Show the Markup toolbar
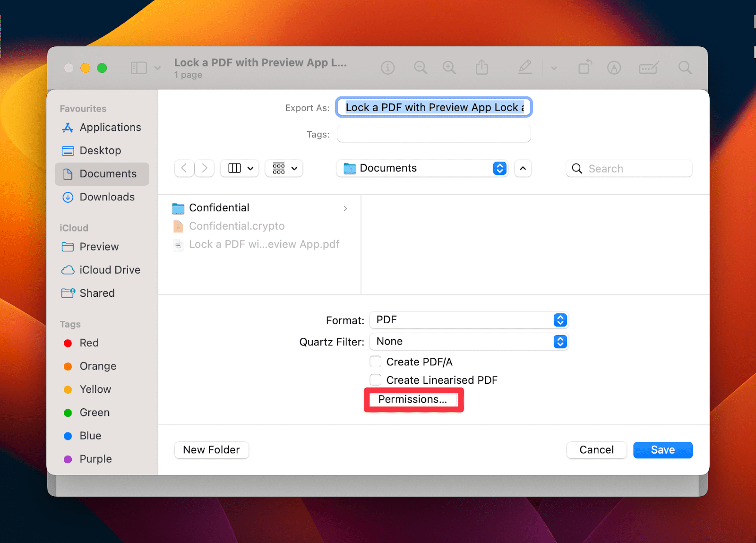756x543 pixels. tap(614, 68)
